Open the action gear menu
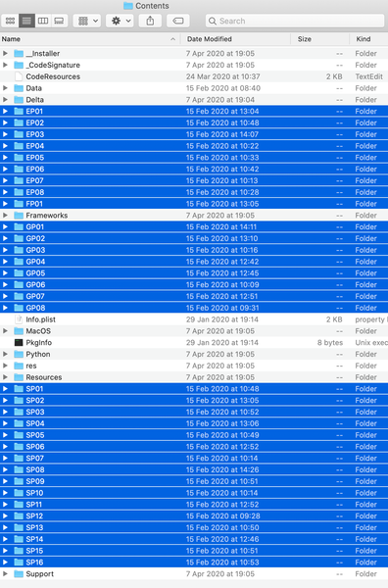This screenshot has width=388, height=588. [x=120, y=21]
